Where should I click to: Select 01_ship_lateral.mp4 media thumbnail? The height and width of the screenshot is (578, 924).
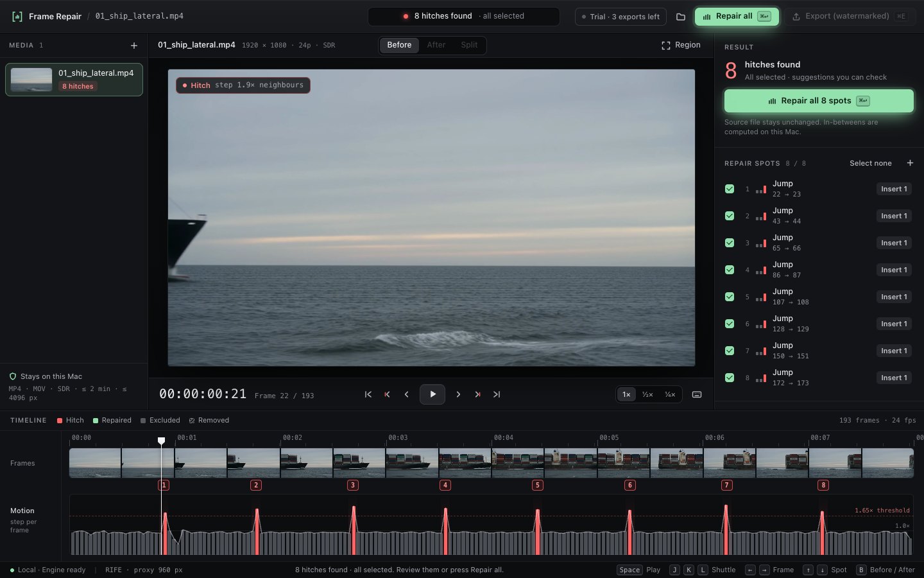[x=31, y=80]
